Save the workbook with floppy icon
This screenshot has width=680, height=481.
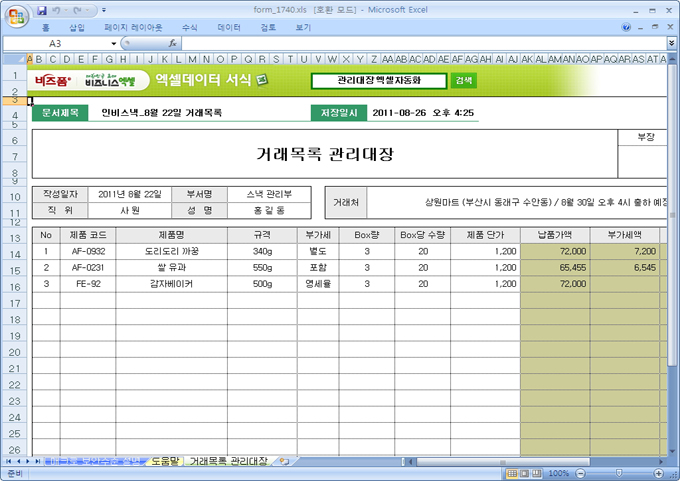point(42,10)
